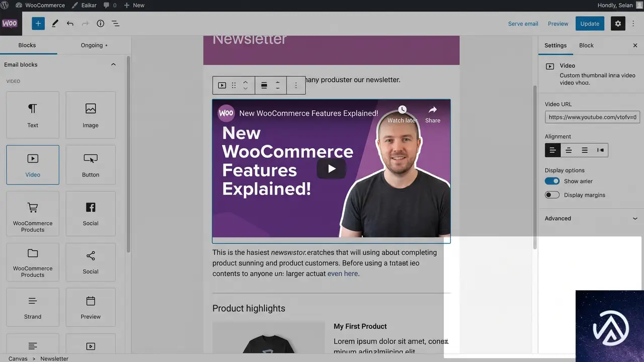Image resolution: width=644 pixels, height=362 pixels.
Task: Switch to the Block tab
Action: click(586, 45)
